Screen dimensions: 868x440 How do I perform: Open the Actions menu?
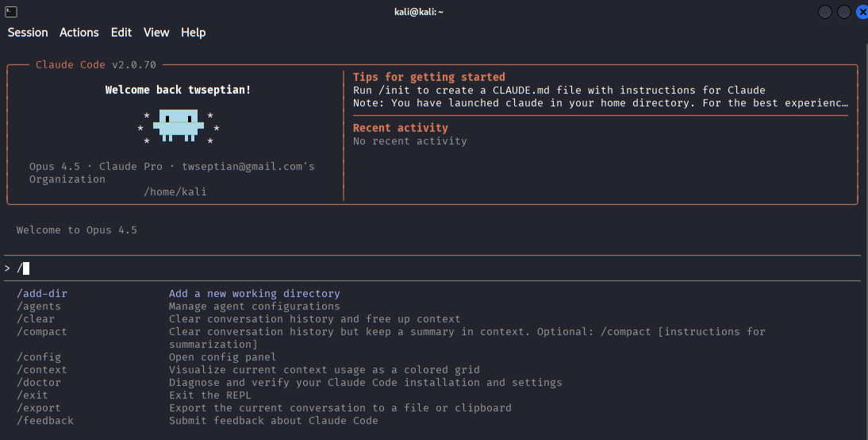click(79, 33)
